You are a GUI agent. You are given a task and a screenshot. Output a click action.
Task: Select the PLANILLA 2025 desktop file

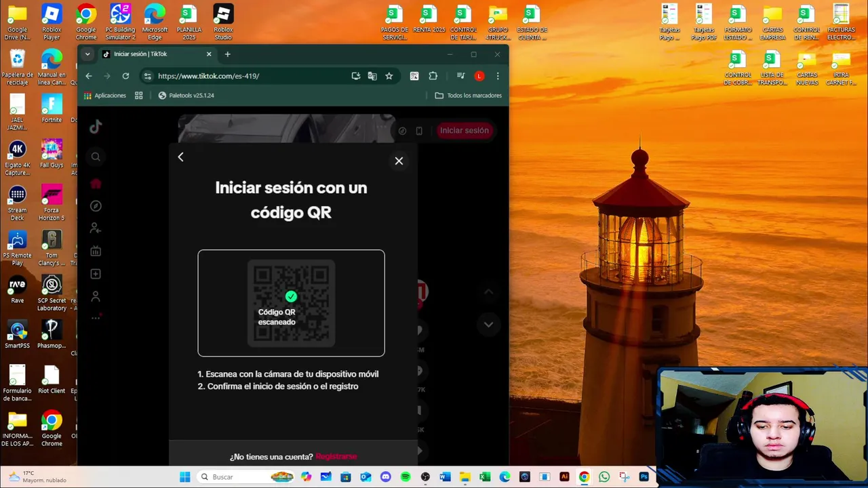tap(189, 22)
